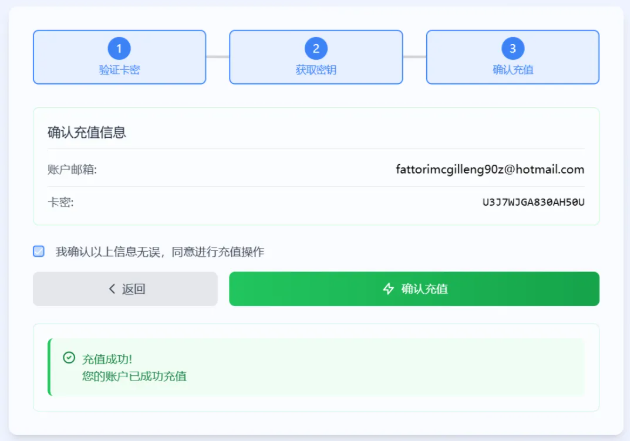
Task: Click the 确认充值信息 heading
Action: pyautogui.click(x=87, y=132)
